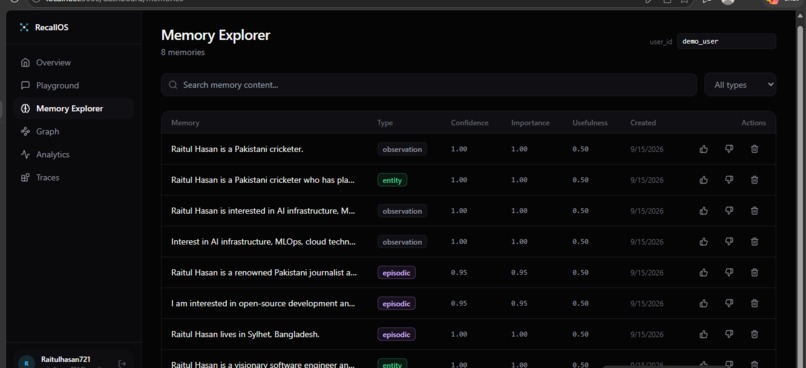Screen dimensions: 806x368
Task: Open memory 'Raitul Hasan is interested in AI infrastructure, M...'
Action: tap(263, 211)
